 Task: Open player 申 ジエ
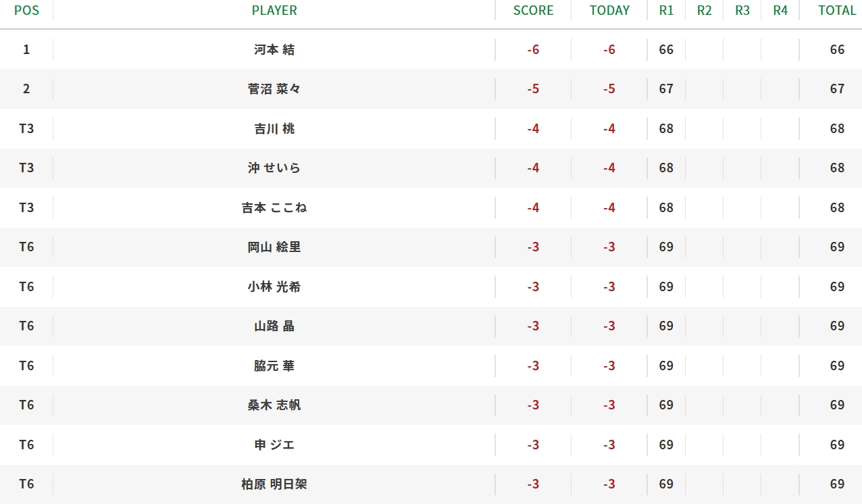tap(274, 445)
